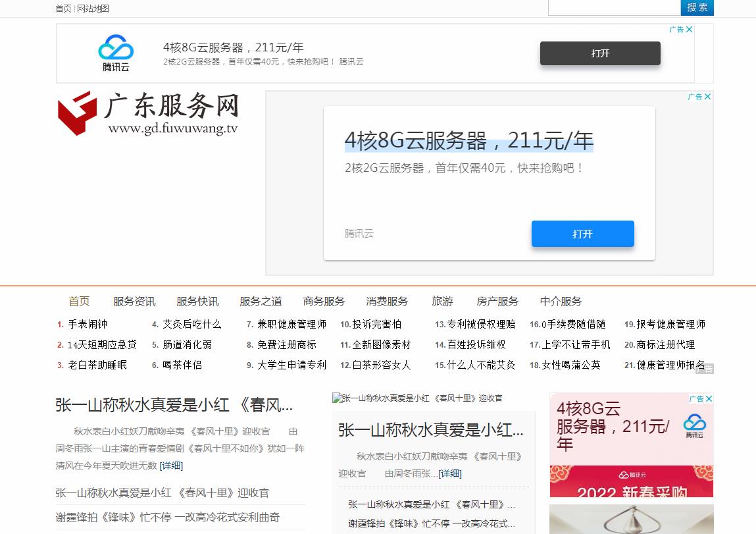Image resolution: width=756 pixels, height=534 pixels.
Task: Open ranked link 手表闹钟
Action: click(x=88, y=324)
